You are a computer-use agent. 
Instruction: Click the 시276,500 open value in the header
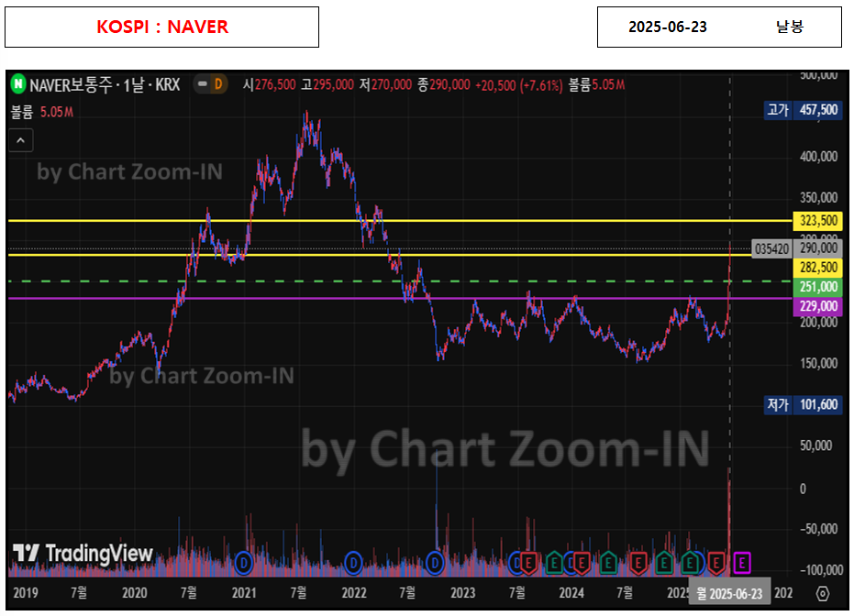coord(269,84)
